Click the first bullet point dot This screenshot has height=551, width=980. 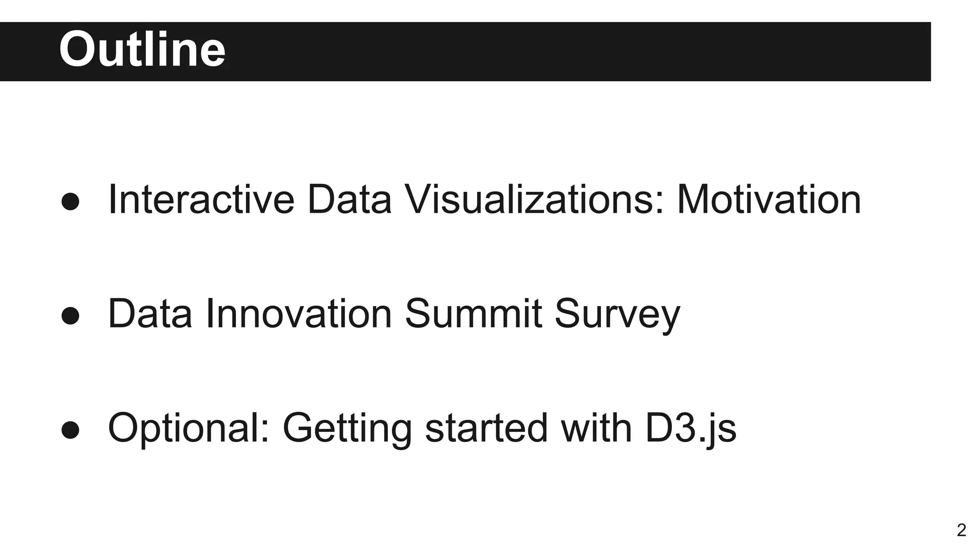pos(70,201)
